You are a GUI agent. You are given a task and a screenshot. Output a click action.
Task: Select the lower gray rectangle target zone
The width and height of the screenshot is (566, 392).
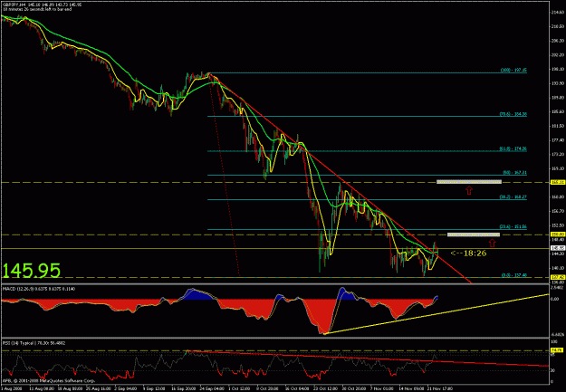point(474,234)
